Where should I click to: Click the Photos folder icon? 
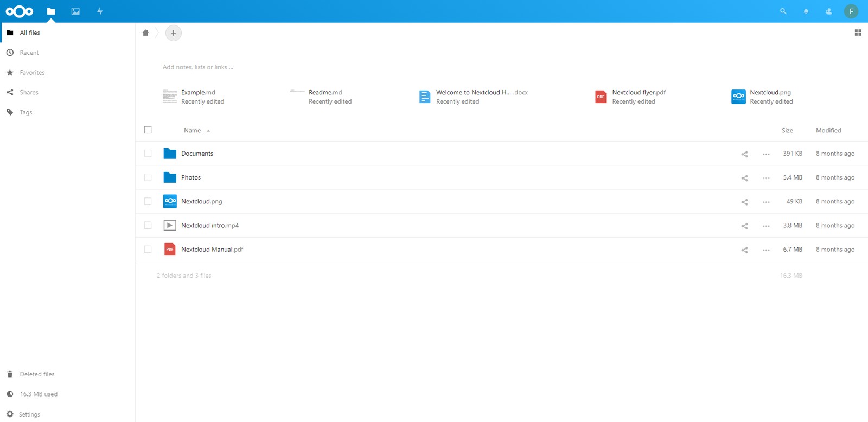pos(170,177)
